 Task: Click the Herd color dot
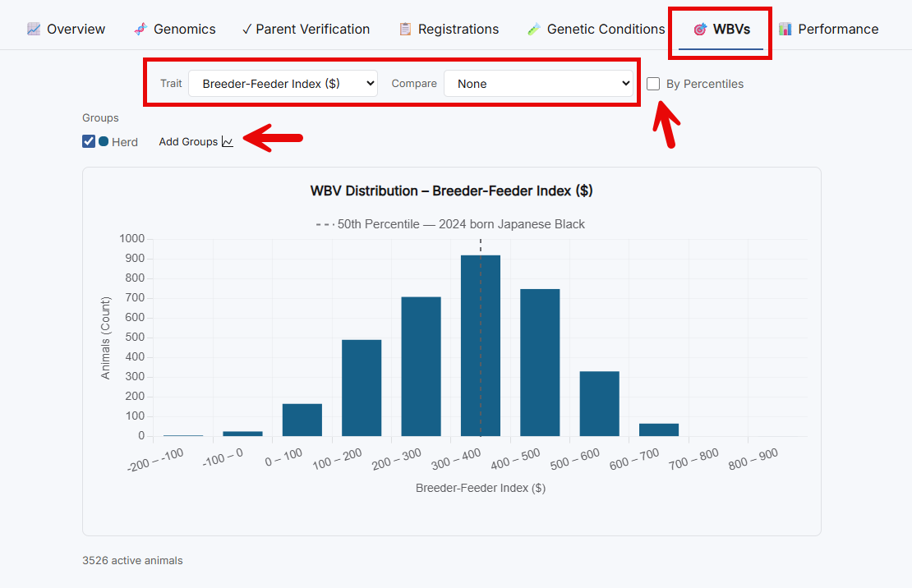pos(104,141)
